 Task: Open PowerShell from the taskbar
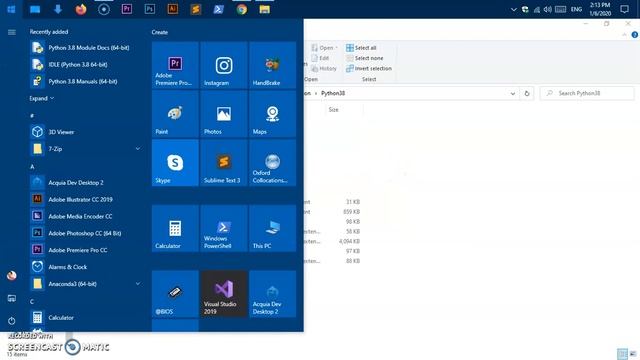218,9
